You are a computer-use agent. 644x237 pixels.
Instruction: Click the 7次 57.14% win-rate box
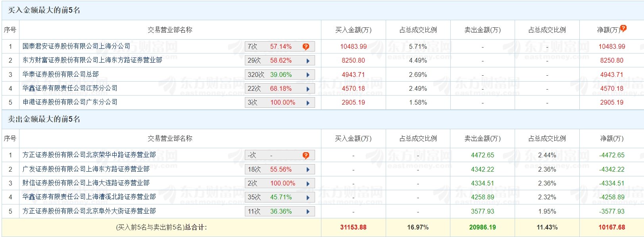tap(280, 47)
